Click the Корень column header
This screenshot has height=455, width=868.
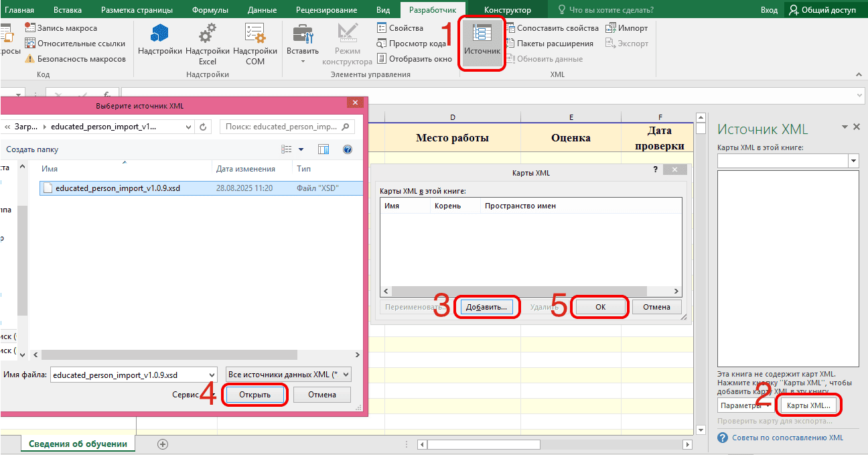point(456,206)
